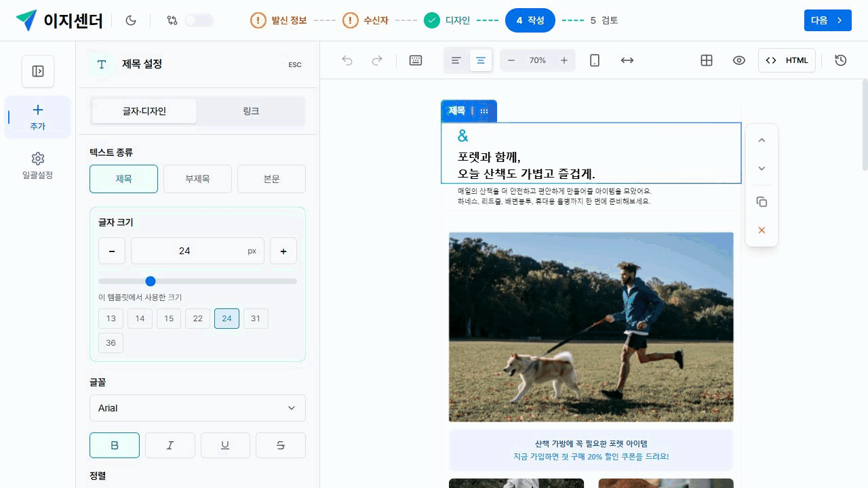868x488 pixels.
Task: Toggle italic formatting
Action: (x=170, y=445)
